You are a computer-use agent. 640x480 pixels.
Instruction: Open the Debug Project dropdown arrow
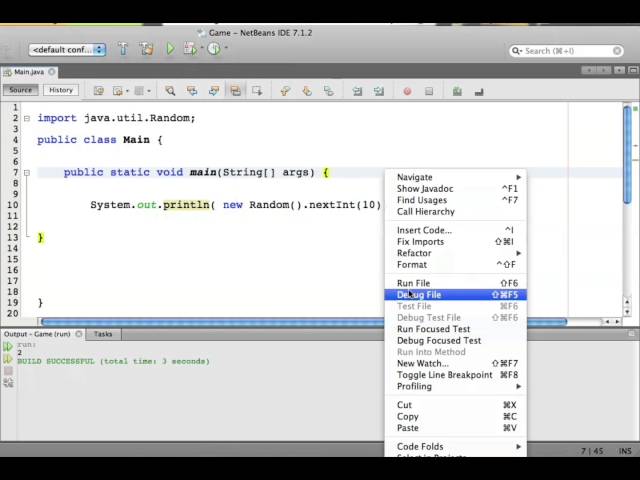[x=201, y=48]
